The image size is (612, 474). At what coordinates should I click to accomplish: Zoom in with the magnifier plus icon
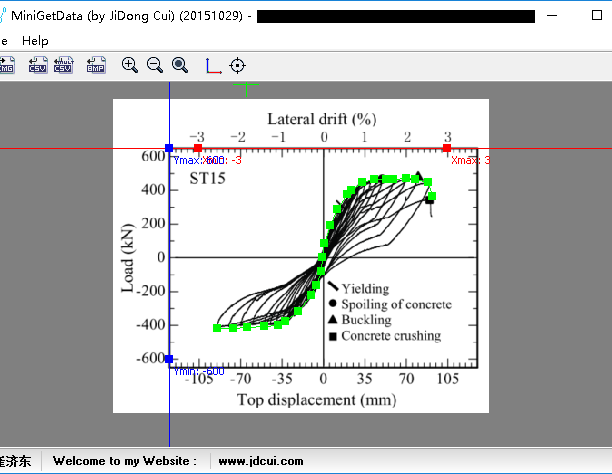pos(130,65)
